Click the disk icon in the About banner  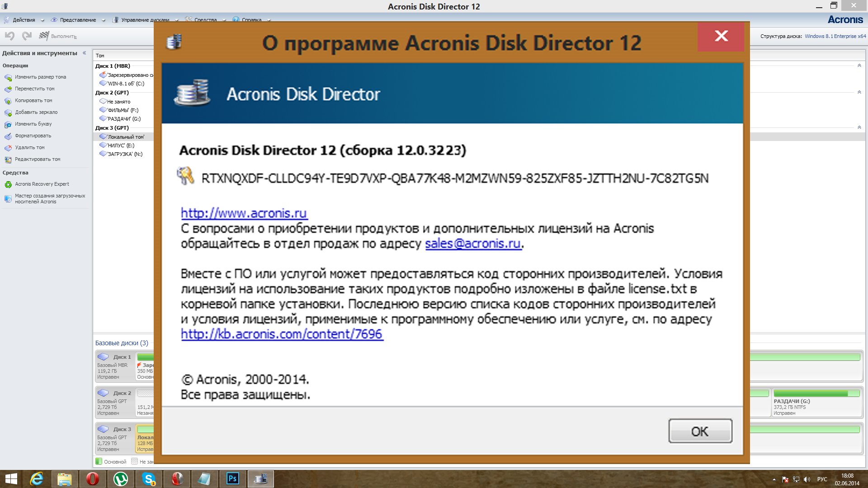pyautogui.click(x=193, y=93)
